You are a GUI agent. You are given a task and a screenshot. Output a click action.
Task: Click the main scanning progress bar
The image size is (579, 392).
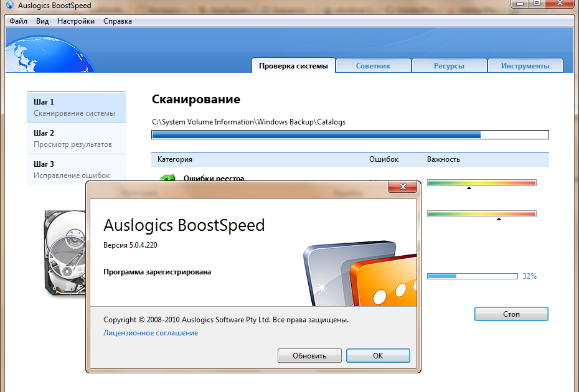[350, 135]
